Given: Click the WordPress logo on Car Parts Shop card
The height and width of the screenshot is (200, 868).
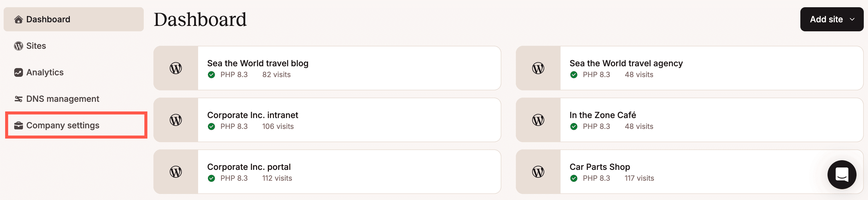Looking at the screenshot, I should coord(538,171).
